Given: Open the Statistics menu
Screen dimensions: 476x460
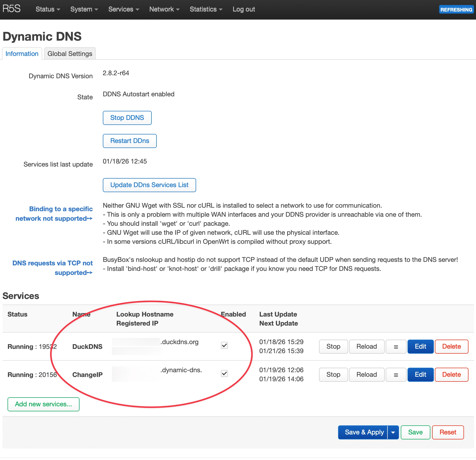Looking at the screenshot, I should 206,9.
